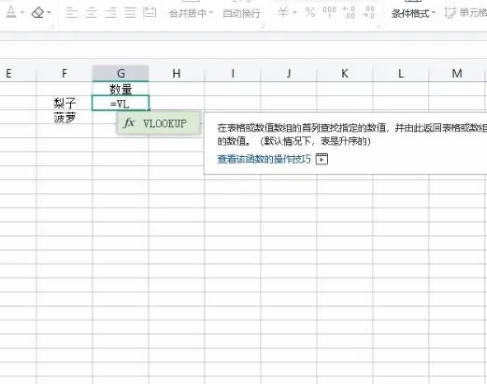Open the 合并居中 dropdown arrow
This screenshot has height=384, width=487.
(211, 13)
